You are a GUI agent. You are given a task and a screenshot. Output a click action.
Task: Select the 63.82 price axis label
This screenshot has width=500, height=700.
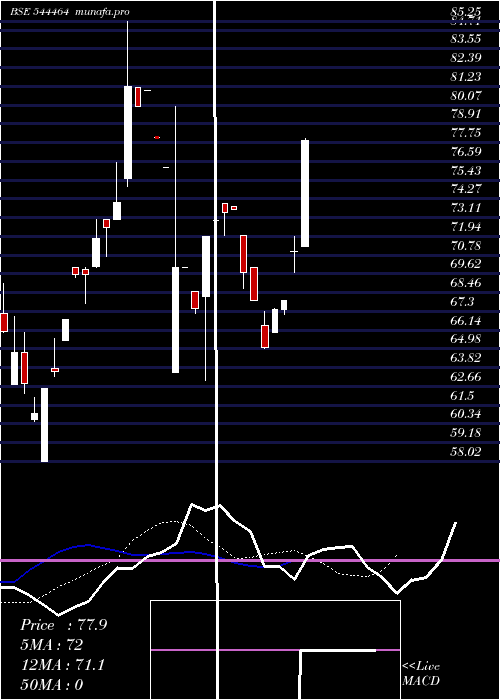466,358
